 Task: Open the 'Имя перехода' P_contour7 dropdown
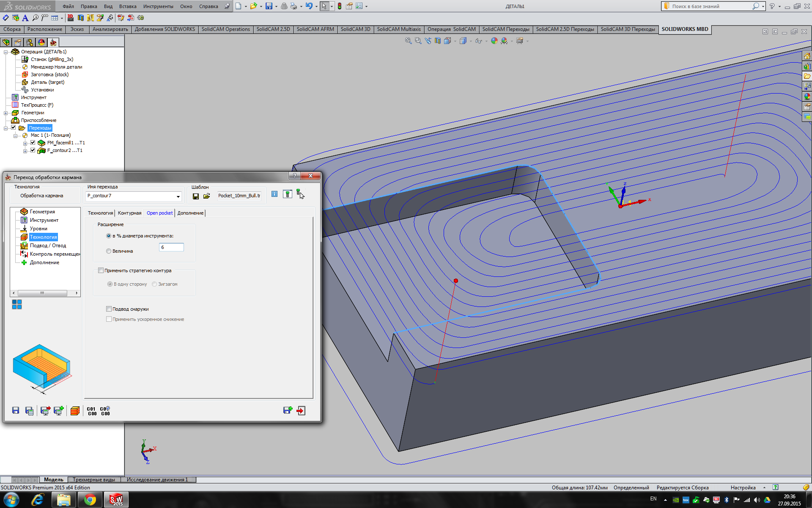(x=178, y=196)
